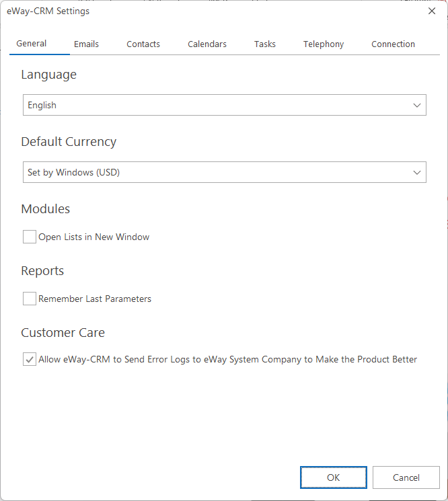Viewport: 448px width, 501px height.
Task: Click the 'Customer Care' heading
Action: pos(63,333)
